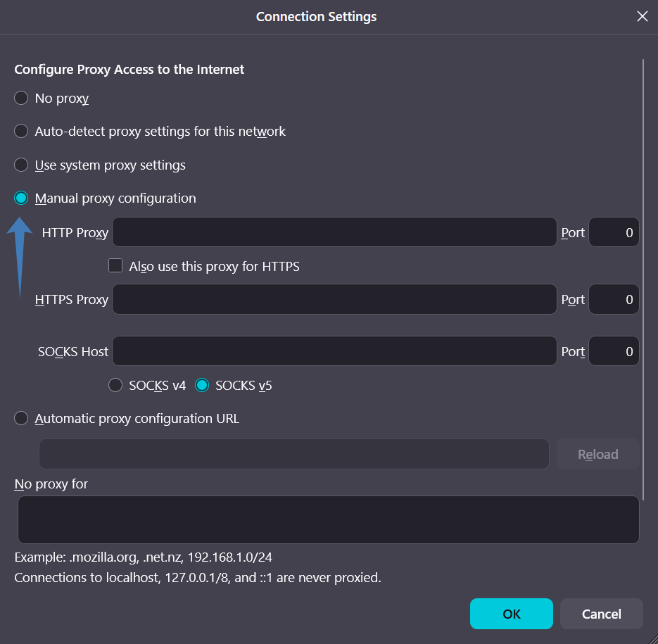Screen dimensions: 658x644
Task: Choose Automatic proxy configuration URL option
Action: (x=21, y=419)
